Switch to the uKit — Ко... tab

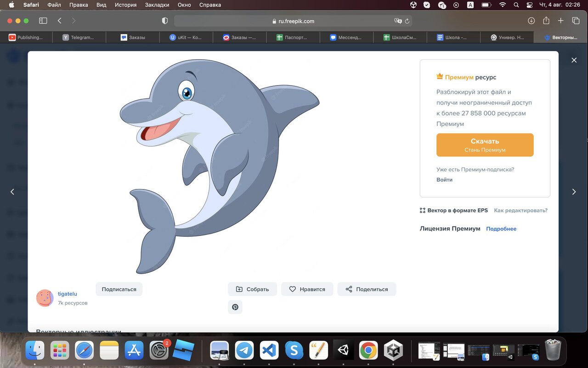point(186,37)
